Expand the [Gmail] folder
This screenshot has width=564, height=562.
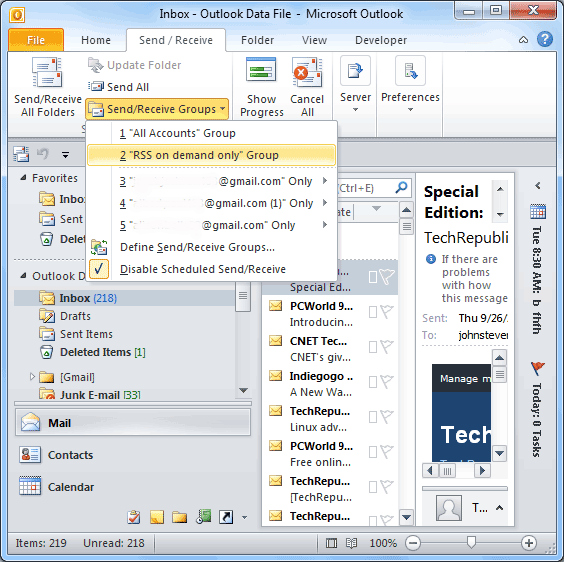(x=32, y=377)
